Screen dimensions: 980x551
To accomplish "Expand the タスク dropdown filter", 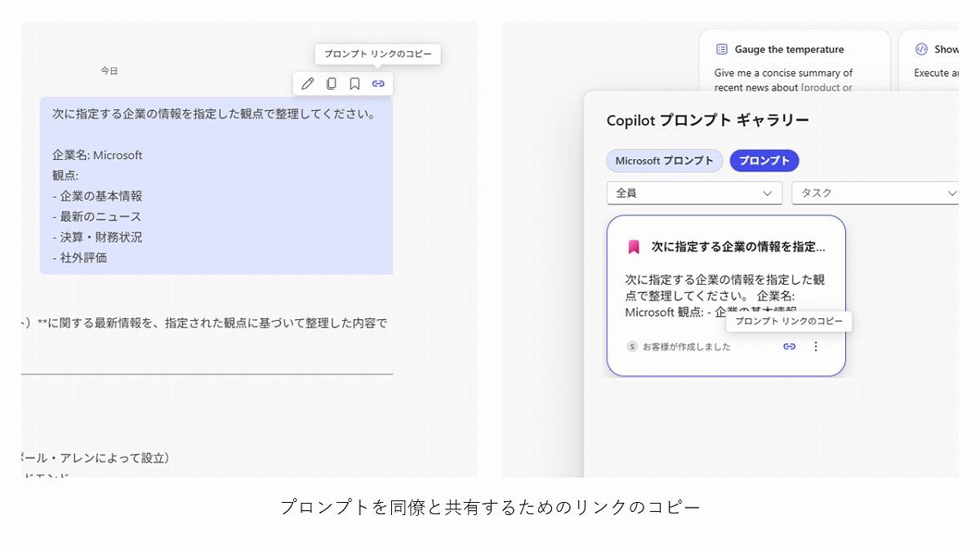I will coord(875,193).
